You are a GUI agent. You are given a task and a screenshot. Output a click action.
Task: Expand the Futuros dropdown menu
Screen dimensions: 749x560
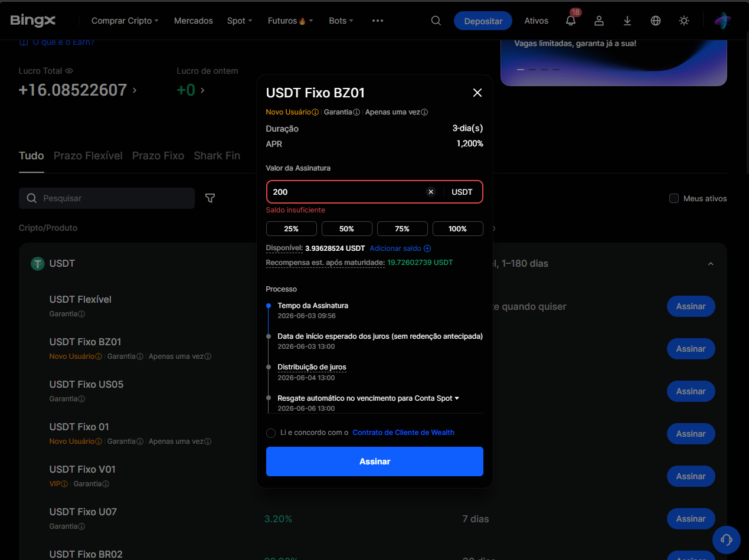290,21
